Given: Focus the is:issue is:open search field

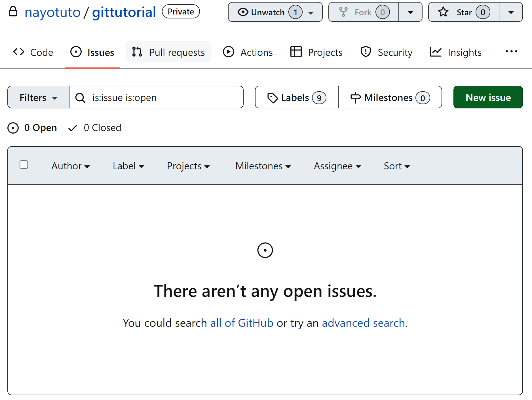Looking at the screenshot, I should [x=156, y=97].
